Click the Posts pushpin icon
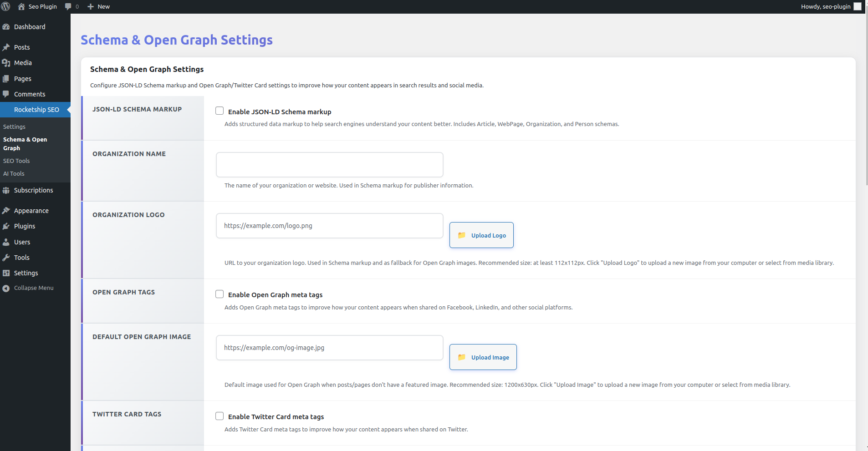The width and height of the screenshot is (868, 451). 6,47
